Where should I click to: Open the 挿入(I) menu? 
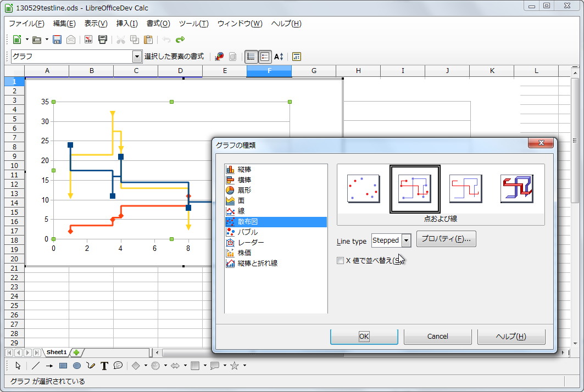127,24
